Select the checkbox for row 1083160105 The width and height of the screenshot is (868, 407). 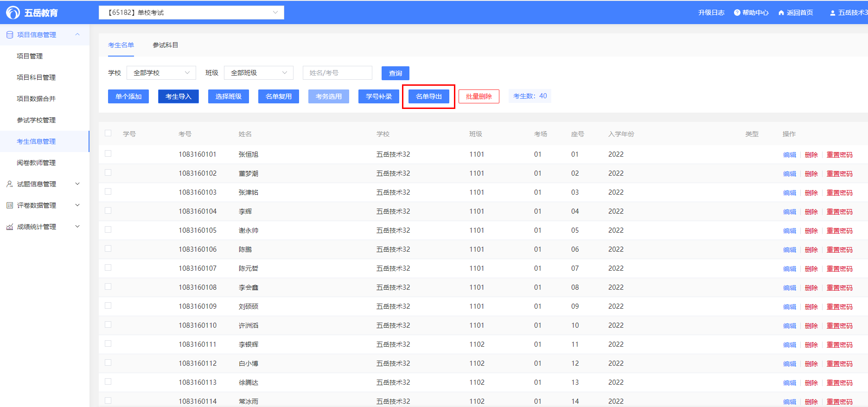coord(108,229)
